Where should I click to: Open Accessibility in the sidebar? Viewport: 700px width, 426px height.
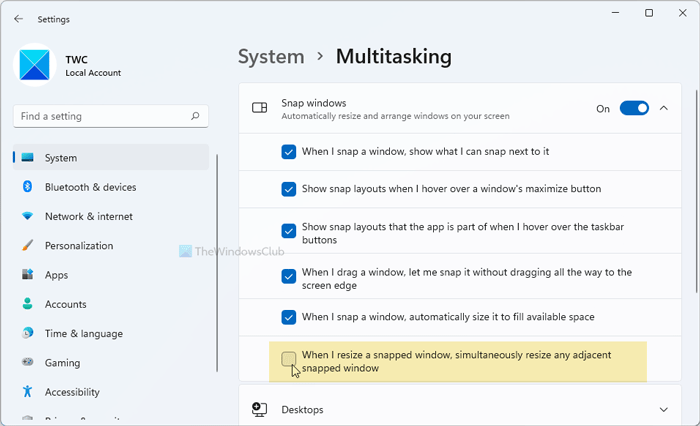click(72, 392)
